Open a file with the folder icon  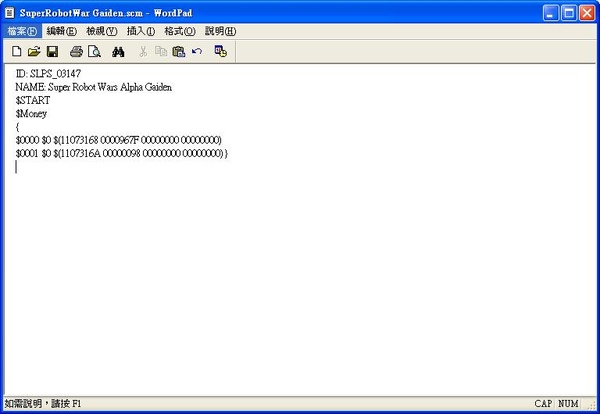(34, 51)
